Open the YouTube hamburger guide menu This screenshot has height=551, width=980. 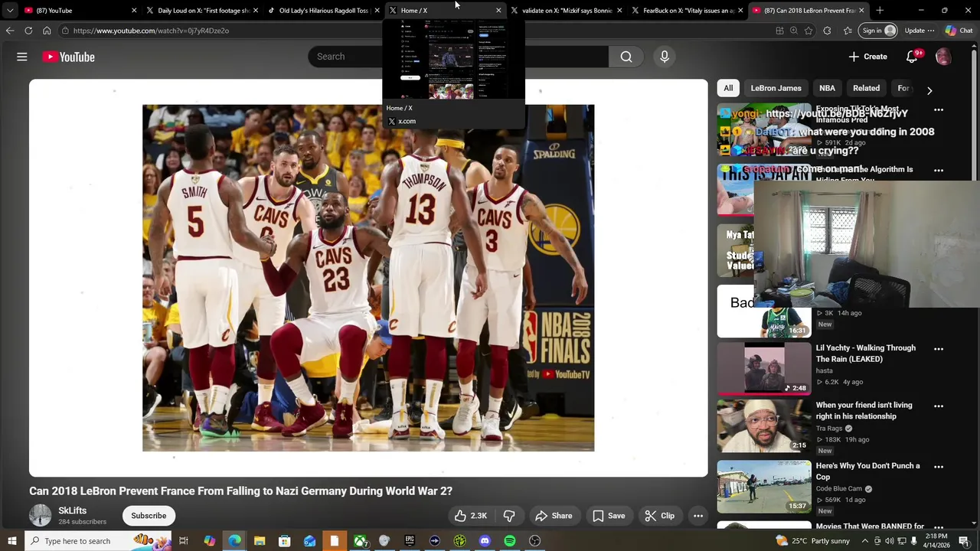(21, 57)
